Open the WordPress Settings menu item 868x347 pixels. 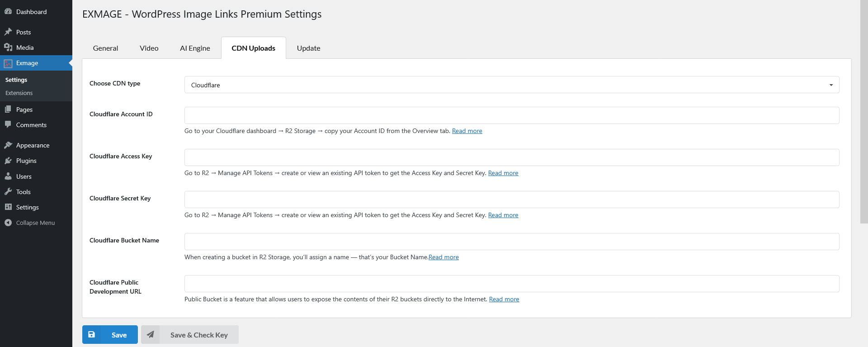[x=36, y=207]
